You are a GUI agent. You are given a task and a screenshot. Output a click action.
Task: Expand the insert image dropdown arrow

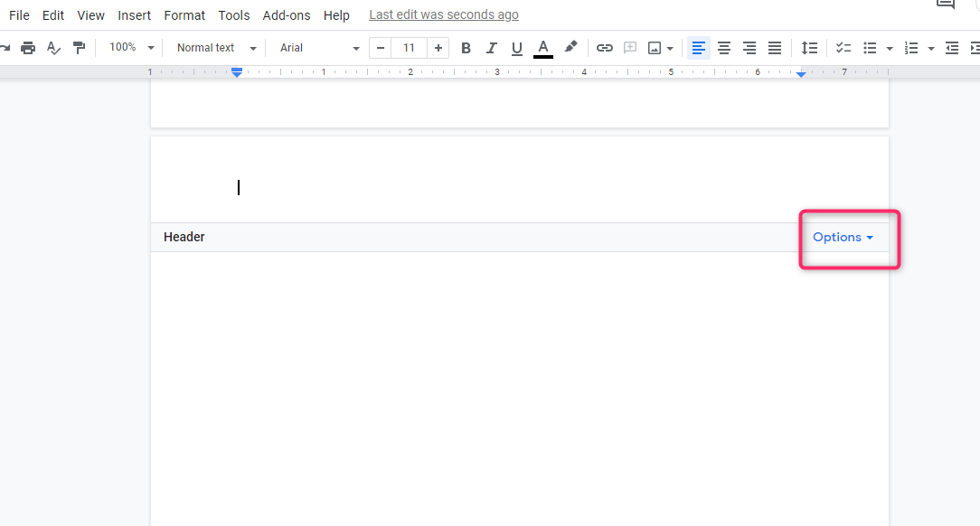(x=670, y=48)
